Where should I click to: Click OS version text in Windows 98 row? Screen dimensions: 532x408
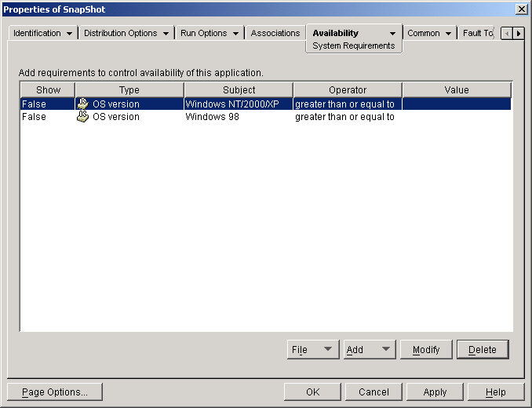coord(116,117)
